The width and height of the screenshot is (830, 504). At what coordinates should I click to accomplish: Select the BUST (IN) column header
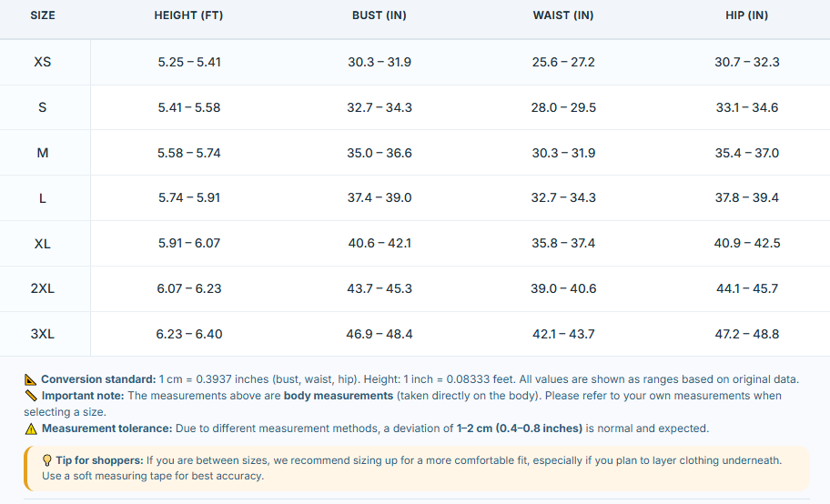379,15
